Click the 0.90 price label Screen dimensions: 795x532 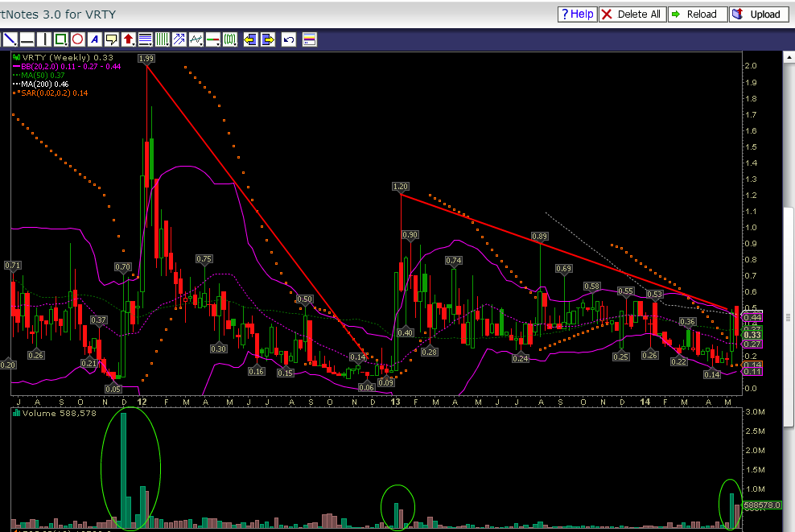410,235
